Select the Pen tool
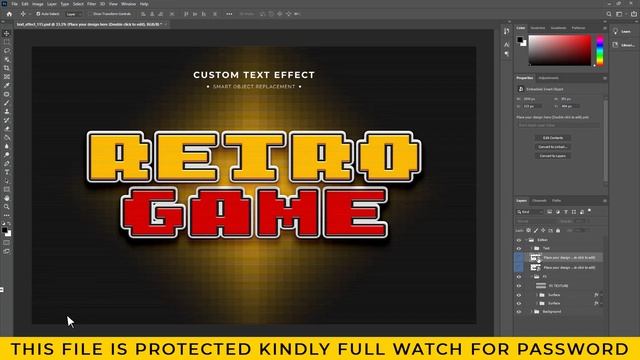The height and width of the screenshot is (360, 640). 7,163
